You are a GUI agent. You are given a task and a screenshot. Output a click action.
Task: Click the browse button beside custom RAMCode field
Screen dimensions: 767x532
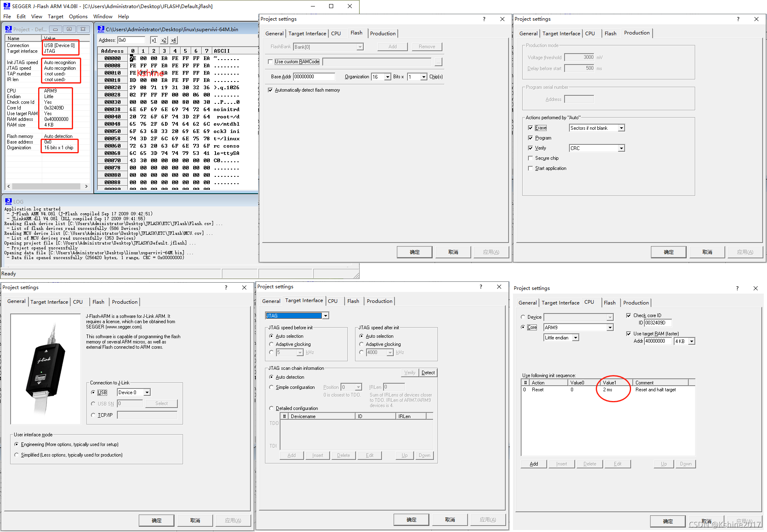tap(438, 62)
